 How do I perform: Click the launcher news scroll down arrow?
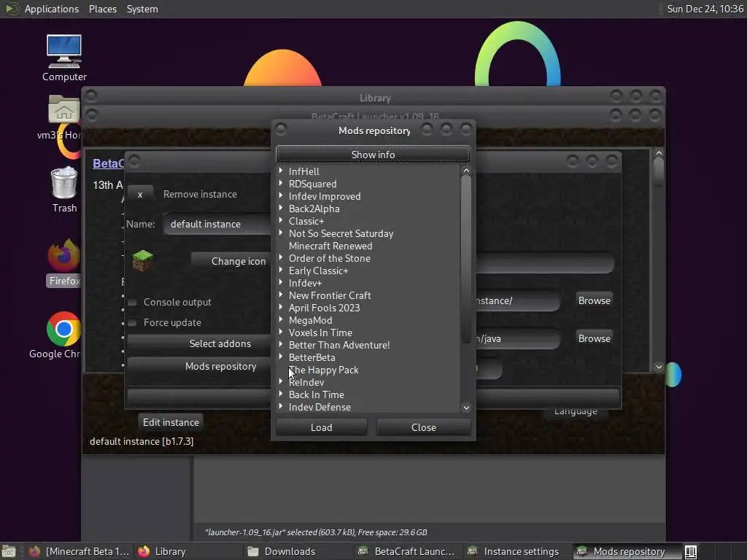click(x=659, y=367)
